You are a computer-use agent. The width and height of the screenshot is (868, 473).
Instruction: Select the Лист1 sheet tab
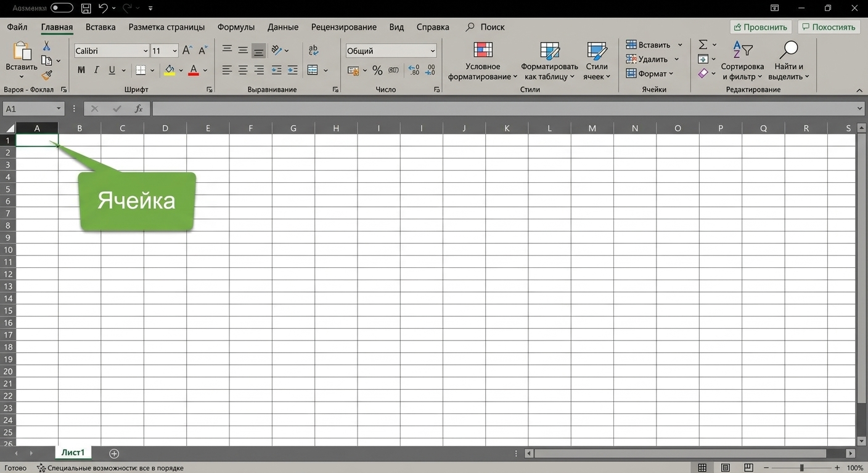pyautogui.click(x=73, y=453)
